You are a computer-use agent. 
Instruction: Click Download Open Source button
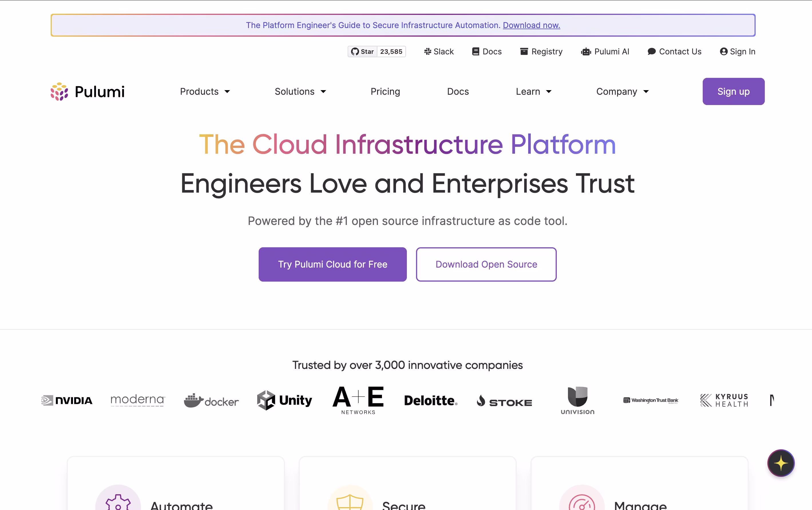click(x=486, y=264)
